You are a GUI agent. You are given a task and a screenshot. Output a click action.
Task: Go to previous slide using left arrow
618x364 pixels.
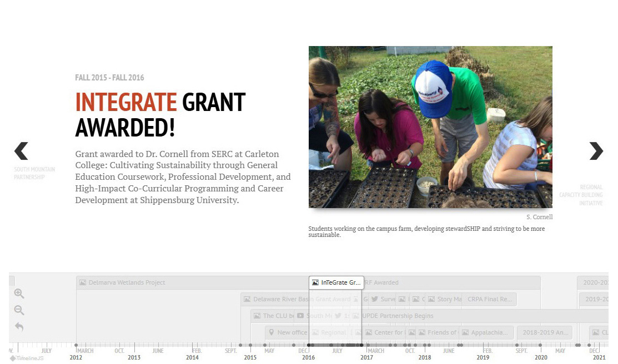click(x=21, y=151)
